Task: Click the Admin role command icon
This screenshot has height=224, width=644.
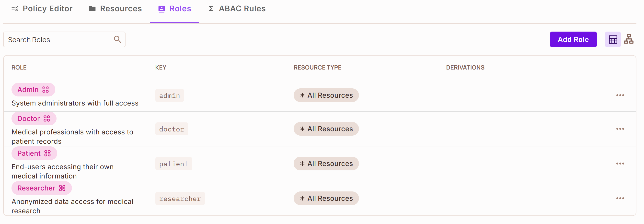Action: 46,90
